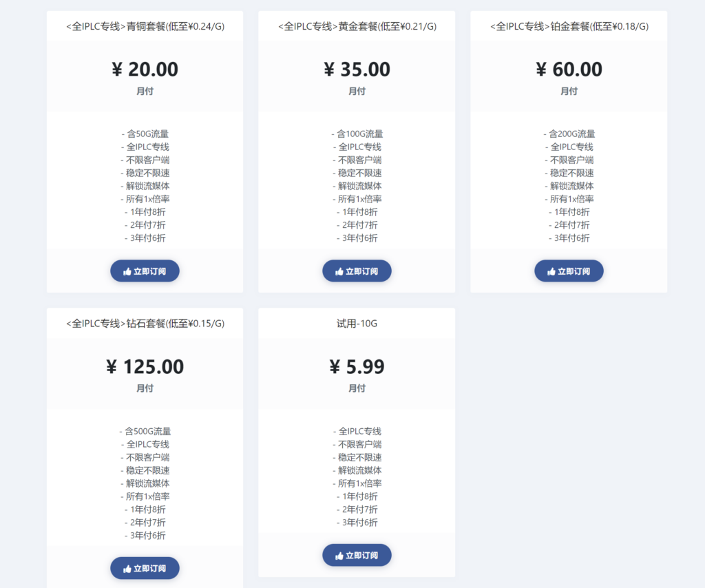Screen dimensions: 705x588
Task: Open the 试用-10G plan title
Action: 357,324
